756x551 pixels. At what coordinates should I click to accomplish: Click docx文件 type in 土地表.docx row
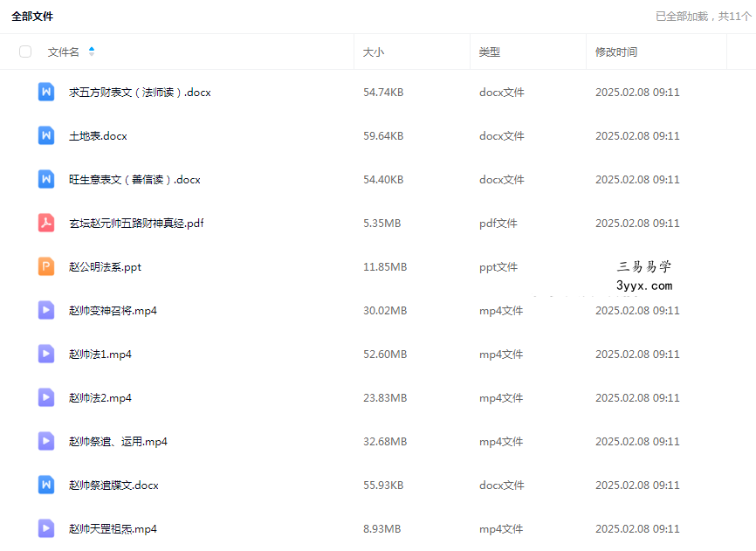pyautogui.click(x=501, y=136)
